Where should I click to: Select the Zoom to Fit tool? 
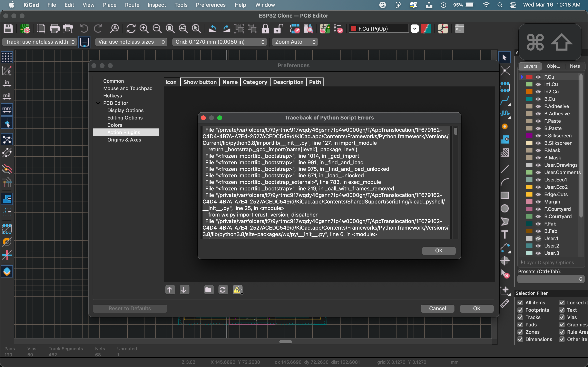[x=170, y=28]
